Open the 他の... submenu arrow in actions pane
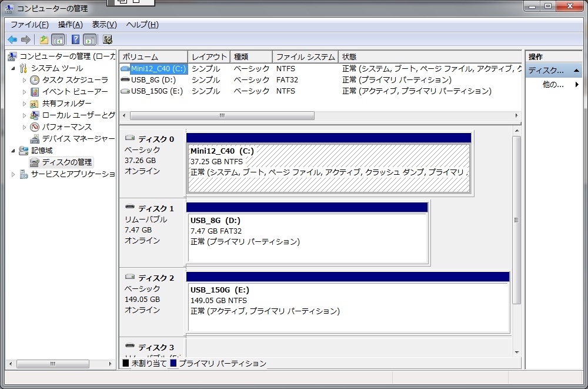The width and height of the screenshot is (588, 389). [577, 85]
